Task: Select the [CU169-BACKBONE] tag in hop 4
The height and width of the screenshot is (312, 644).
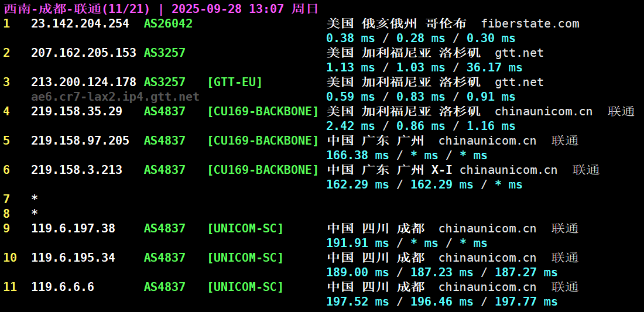Action: (x=263, y=111)
